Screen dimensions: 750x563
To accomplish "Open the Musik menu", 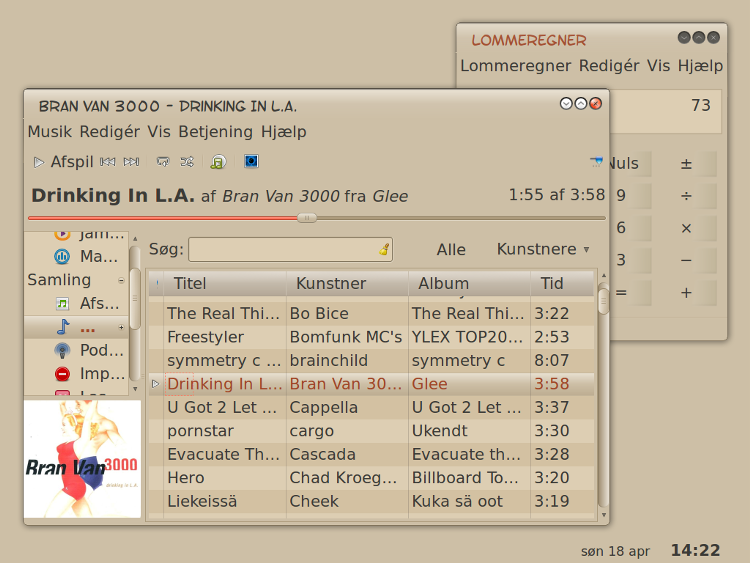I will 50,132.
